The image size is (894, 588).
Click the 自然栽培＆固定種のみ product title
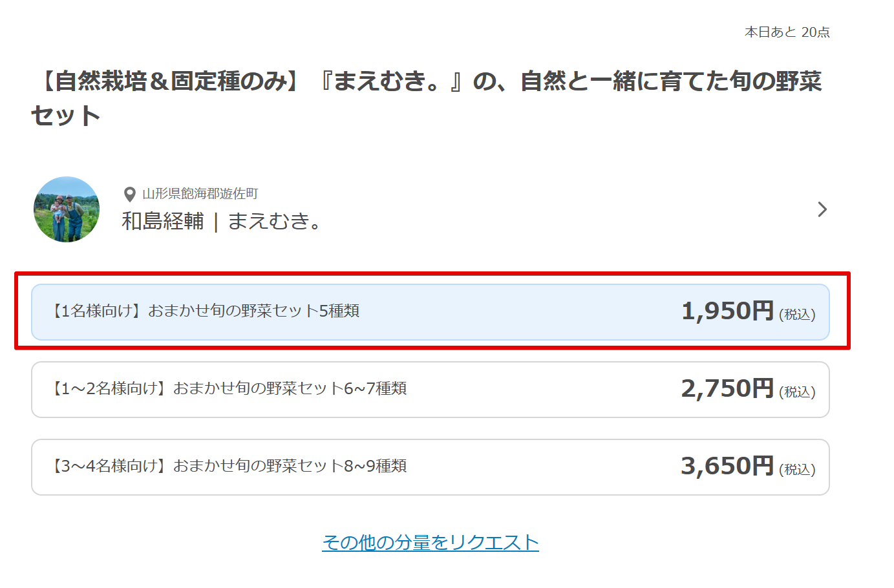point(168,81)
